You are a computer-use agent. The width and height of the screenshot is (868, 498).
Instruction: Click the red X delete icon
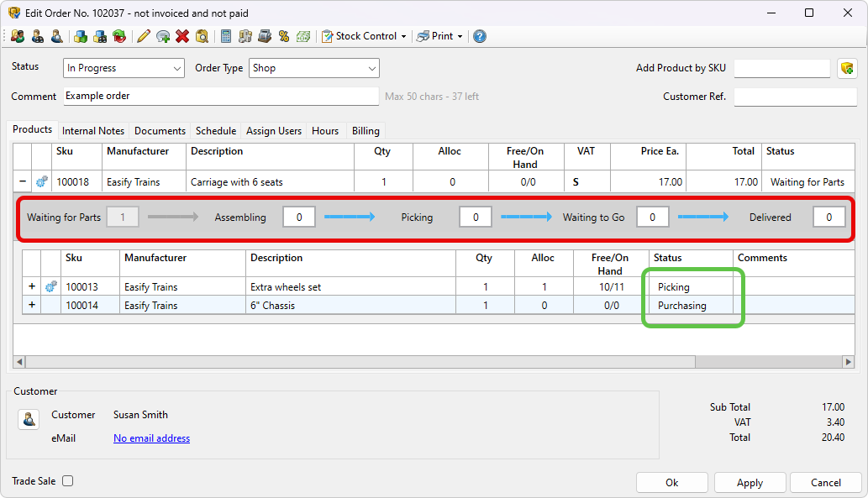pos(182,36)
